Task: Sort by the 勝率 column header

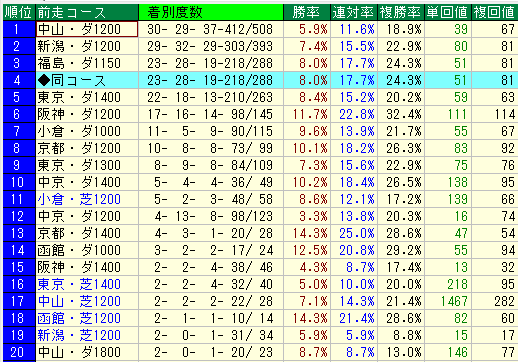Action: click(x=307, y=12)
